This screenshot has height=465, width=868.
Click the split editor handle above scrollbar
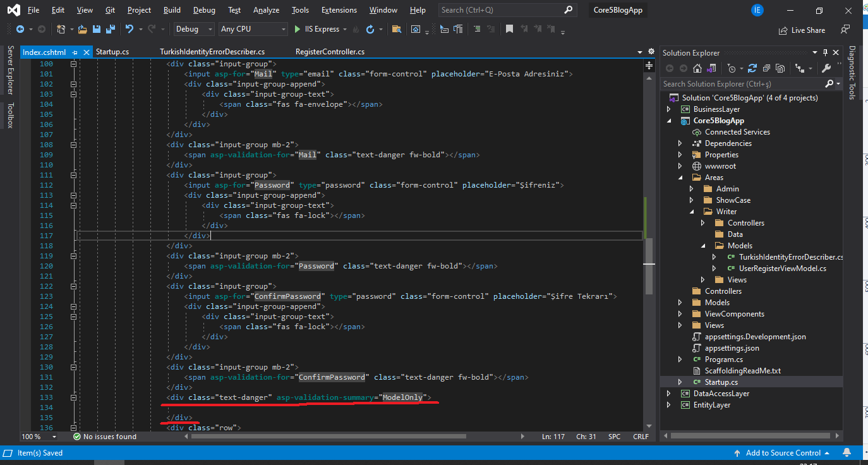point(649,66)
